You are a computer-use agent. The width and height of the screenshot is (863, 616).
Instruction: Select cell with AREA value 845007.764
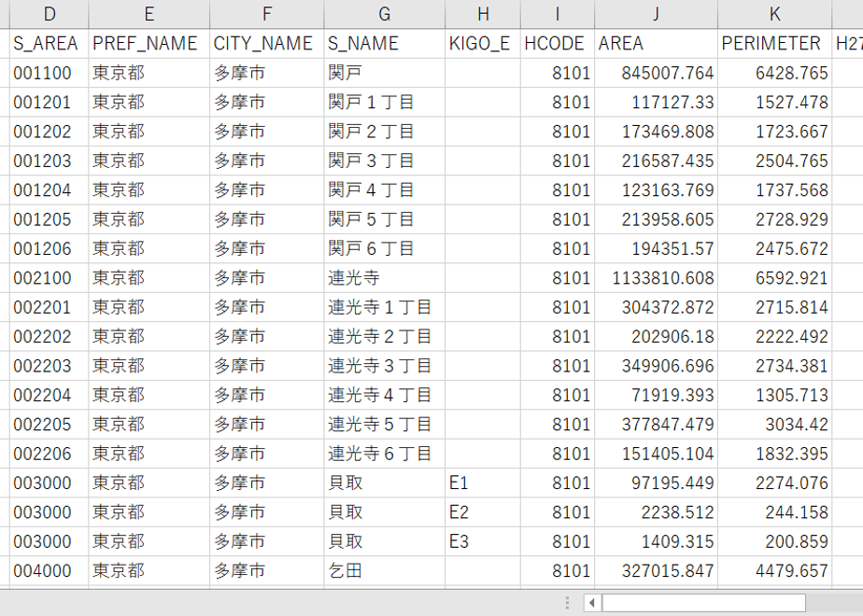point(656,73)
